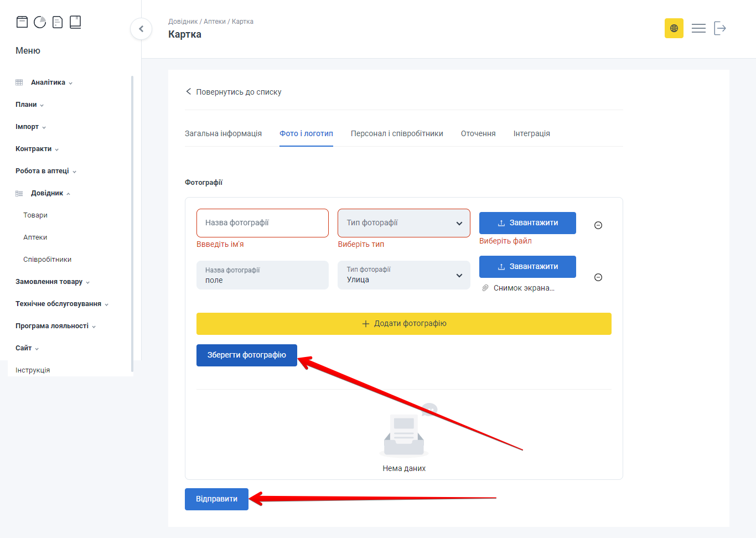This screenshot has height=538, width=756.
Task: Click the calendar icon in the sidebar header
Action: (22, 22)
